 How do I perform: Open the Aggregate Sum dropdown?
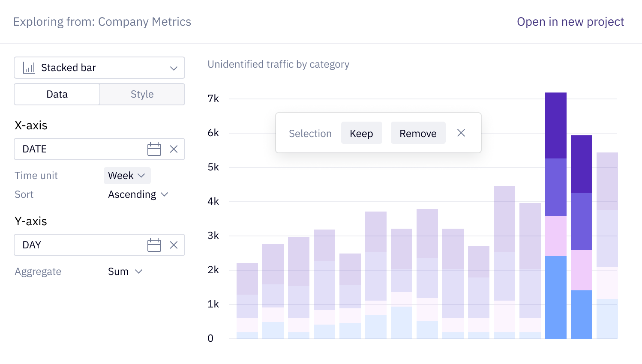pyautogui.click(x=125, y=271)
